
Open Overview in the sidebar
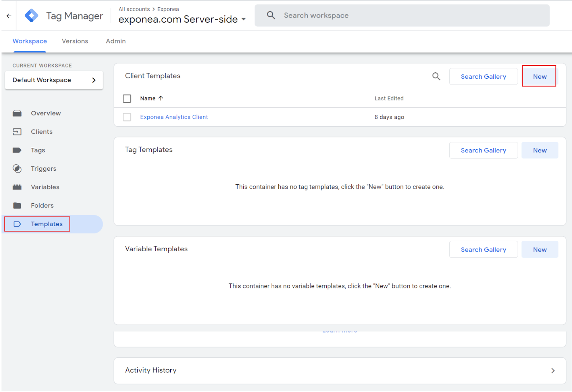tap(46, 113)
